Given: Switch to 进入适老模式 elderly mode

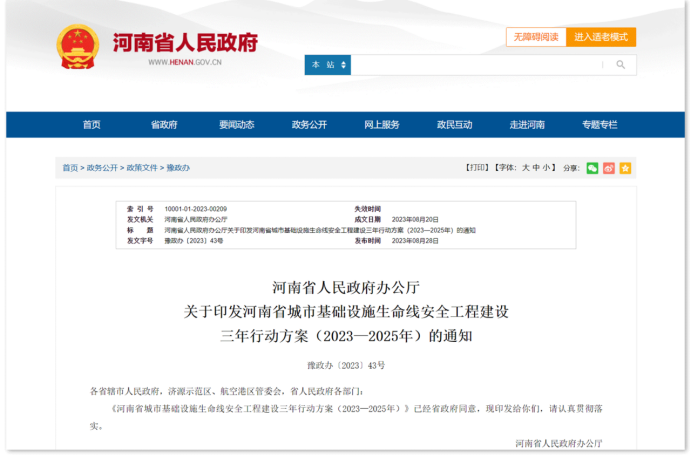Looking at the screenshot, I should pyautogui.click(x=601, y=37).
